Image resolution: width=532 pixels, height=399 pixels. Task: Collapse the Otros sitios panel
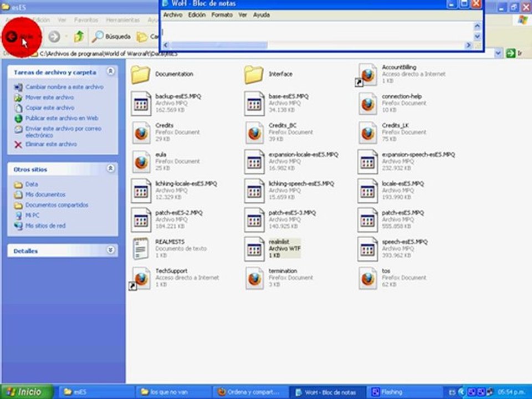click(x=111, y=168)
